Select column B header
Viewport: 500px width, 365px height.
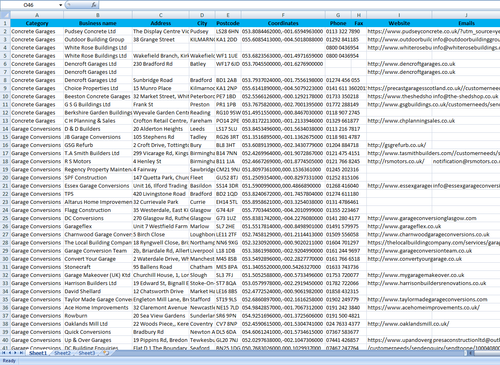pos(98,15)
